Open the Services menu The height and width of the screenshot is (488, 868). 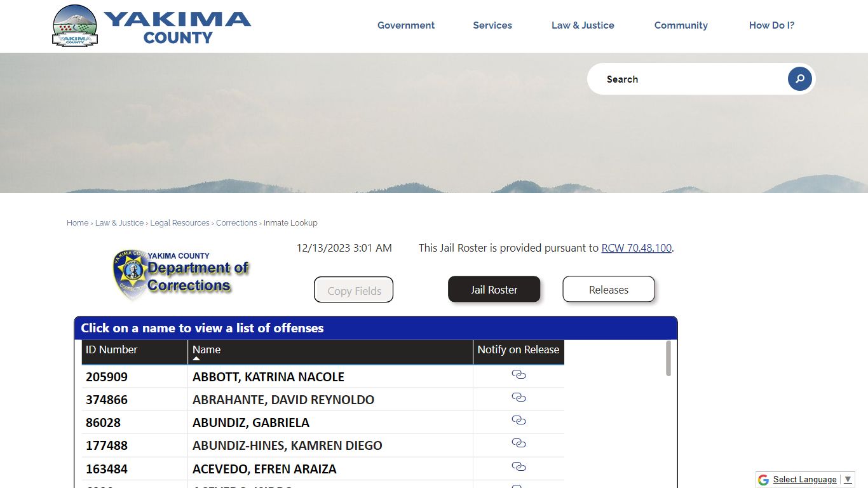click(x=492, y=25)
